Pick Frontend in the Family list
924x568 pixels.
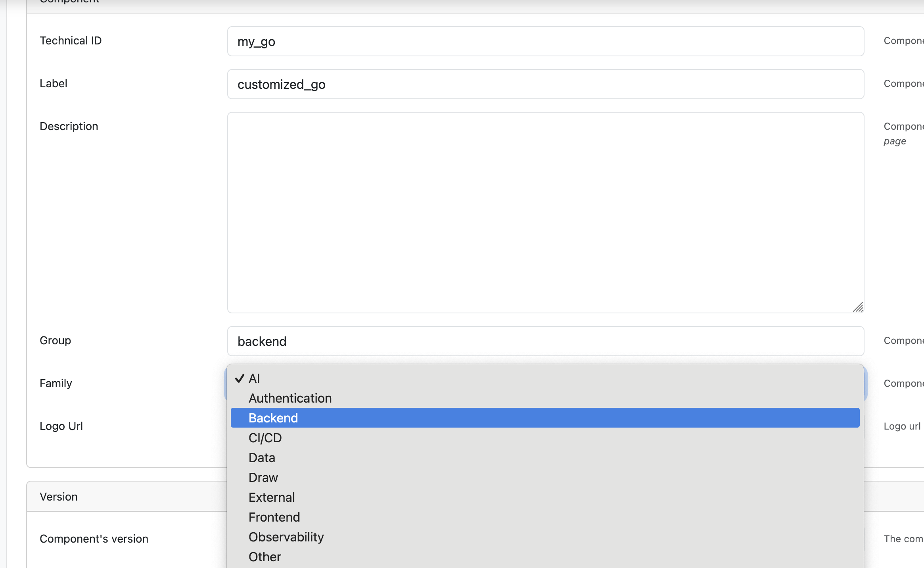tap(274, 517)
